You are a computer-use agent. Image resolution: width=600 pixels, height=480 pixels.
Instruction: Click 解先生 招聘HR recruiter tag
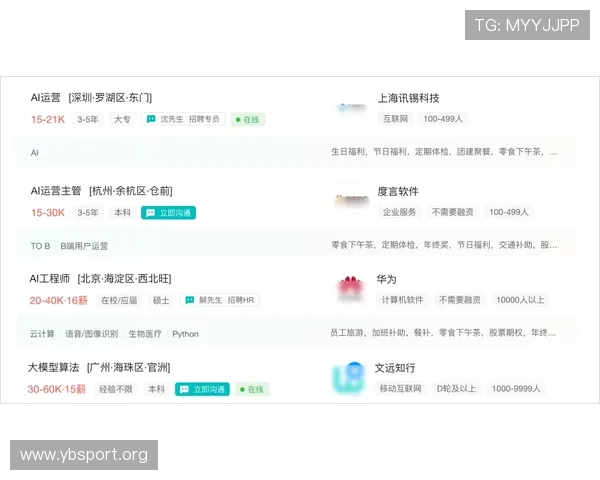220,300
